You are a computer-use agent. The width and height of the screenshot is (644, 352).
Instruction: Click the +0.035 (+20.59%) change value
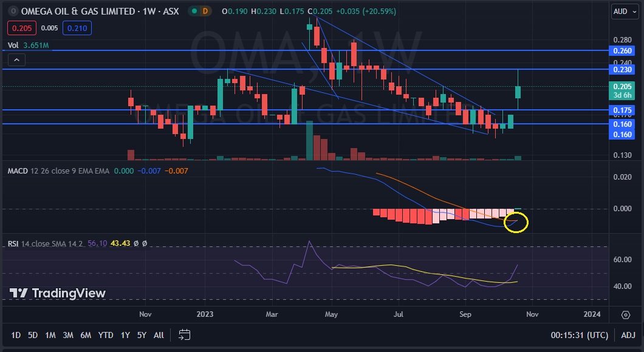pos(366,11)
